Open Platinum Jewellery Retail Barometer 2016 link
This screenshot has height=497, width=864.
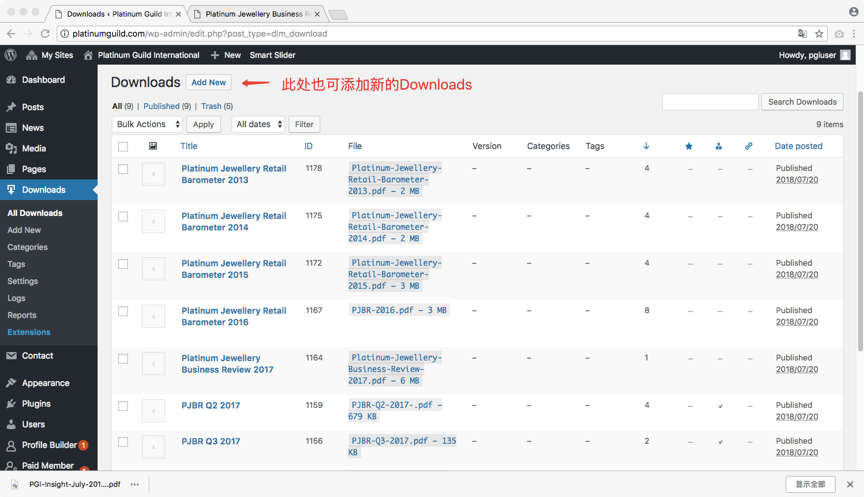pos(233,316)
